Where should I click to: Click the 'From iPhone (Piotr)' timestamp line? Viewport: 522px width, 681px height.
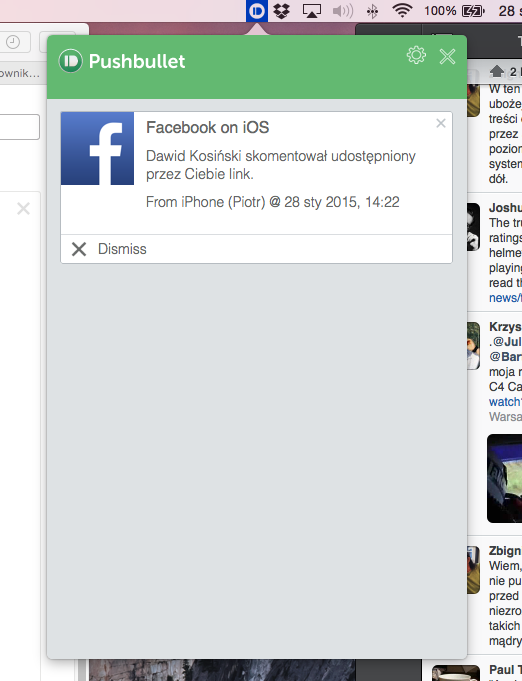[x=273, y=202]
